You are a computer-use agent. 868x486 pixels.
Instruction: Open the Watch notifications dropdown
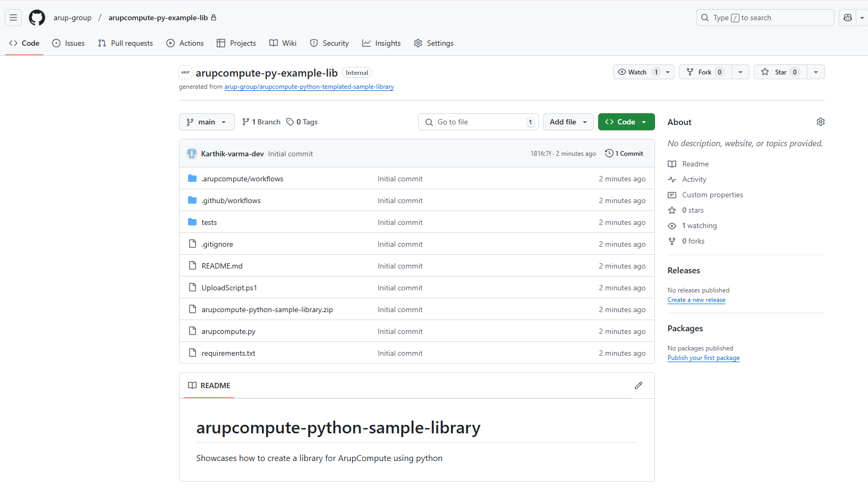pyautogui.click(x=644, y=72)
